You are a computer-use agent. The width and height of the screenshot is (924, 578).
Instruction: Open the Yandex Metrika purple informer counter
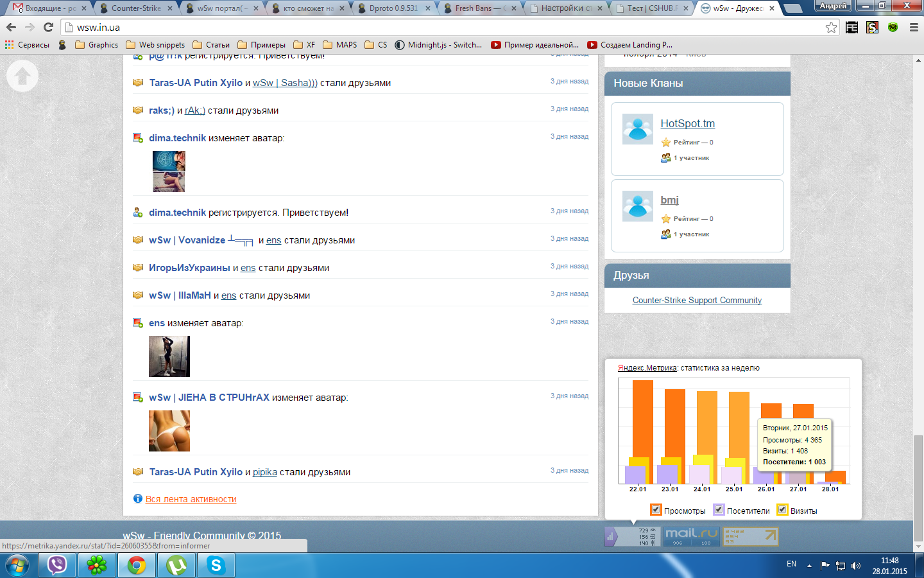pos(632,536)
